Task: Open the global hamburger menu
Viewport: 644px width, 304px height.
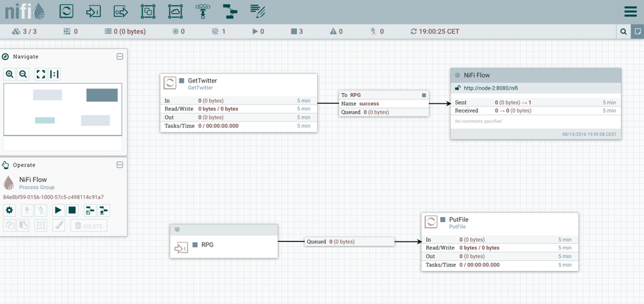Action: [x=630, y=12]
